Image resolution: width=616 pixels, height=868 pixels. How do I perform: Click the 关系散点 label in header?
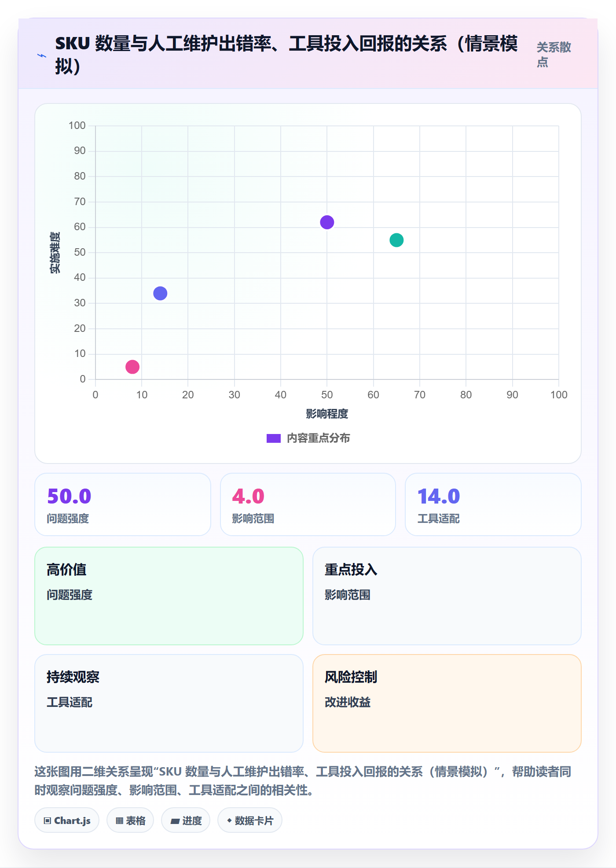[554, 55]
